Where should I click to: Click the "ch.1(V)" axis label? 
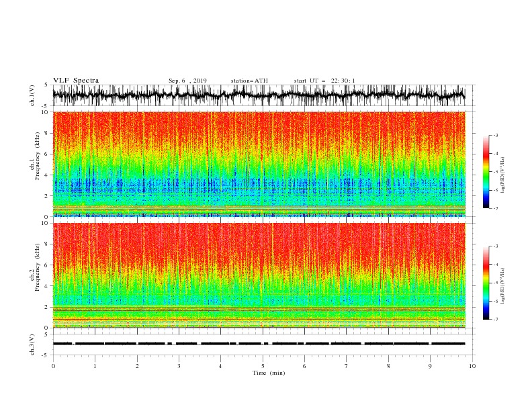[x=32, y=95]
